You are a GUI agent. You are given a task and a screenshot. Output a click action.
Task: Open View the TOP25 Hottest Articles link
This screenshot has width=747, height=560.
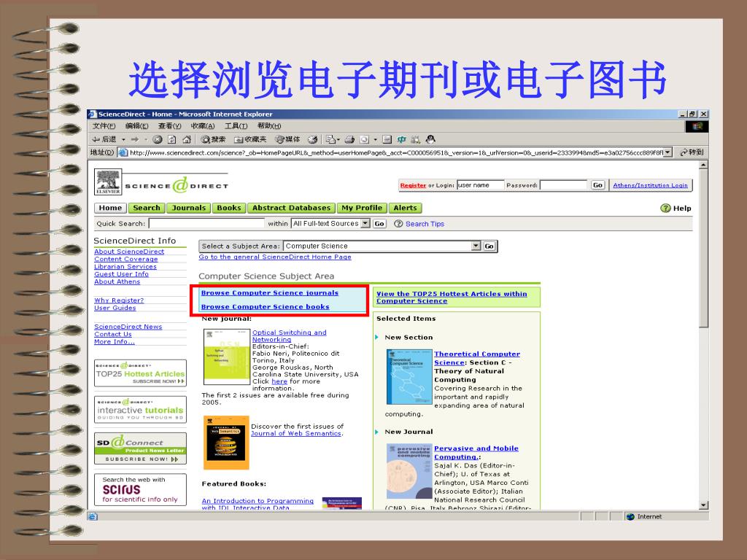tap(452, 297)
